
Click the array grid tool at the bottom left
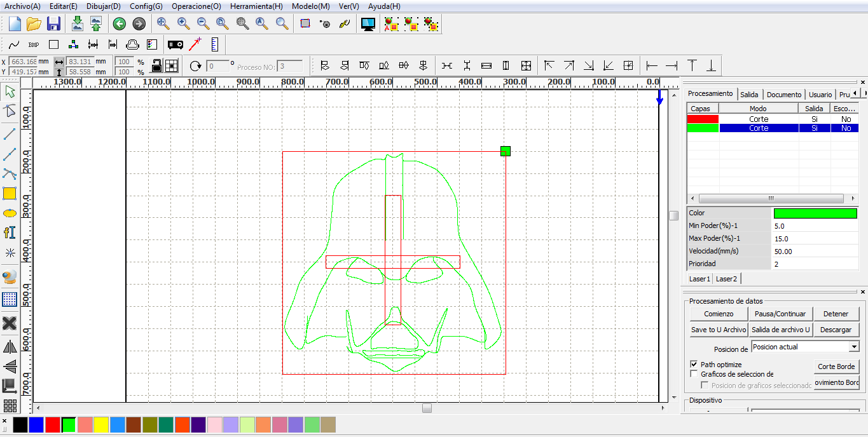point(10,405)
